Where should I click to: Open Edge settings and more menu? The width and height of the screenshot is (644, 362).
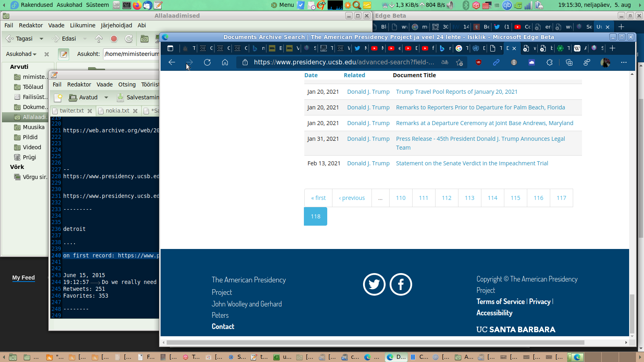pyautogui.click(x=624, y=62)
